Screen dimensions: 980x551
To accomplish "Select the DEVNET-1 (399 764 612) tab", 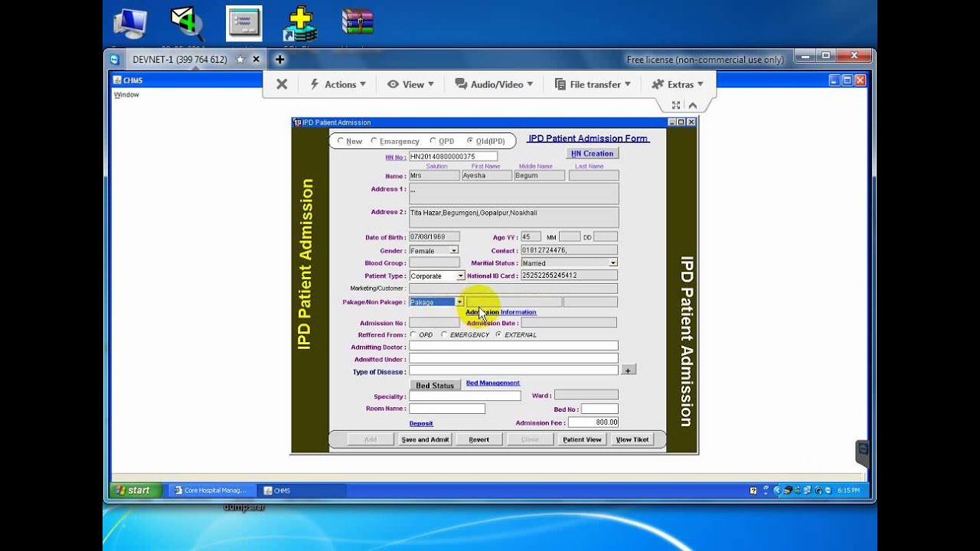I will 179,60.
